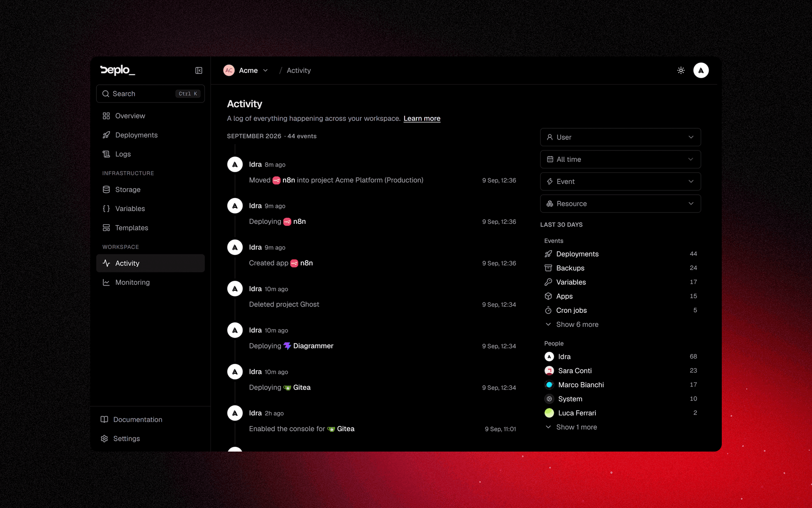Click 'Deleted project Ghost' event text

coord(284,305)
